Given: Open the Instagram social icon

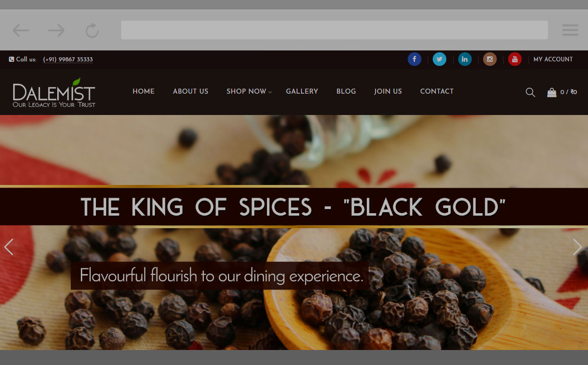Looking at the screenshot, I should click(489, 59).
